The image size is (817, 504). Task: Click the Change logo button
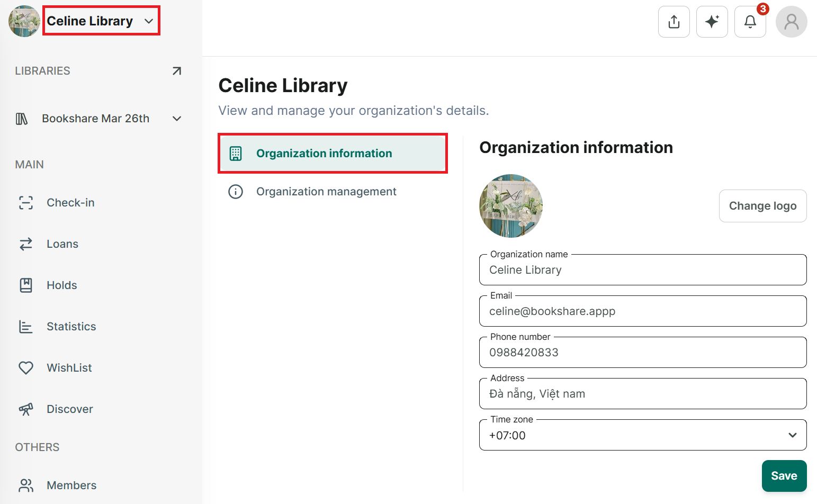762,206
